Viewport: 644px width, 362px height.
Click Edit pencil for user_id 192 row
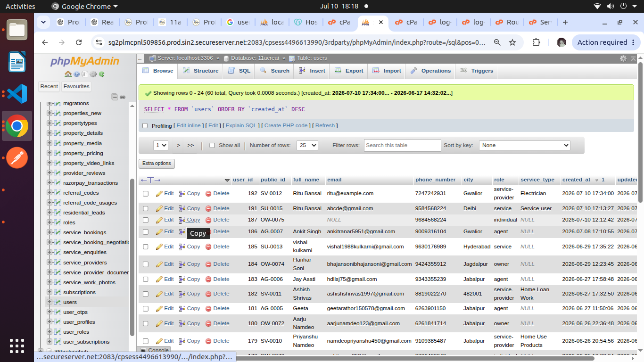point(165,193)
